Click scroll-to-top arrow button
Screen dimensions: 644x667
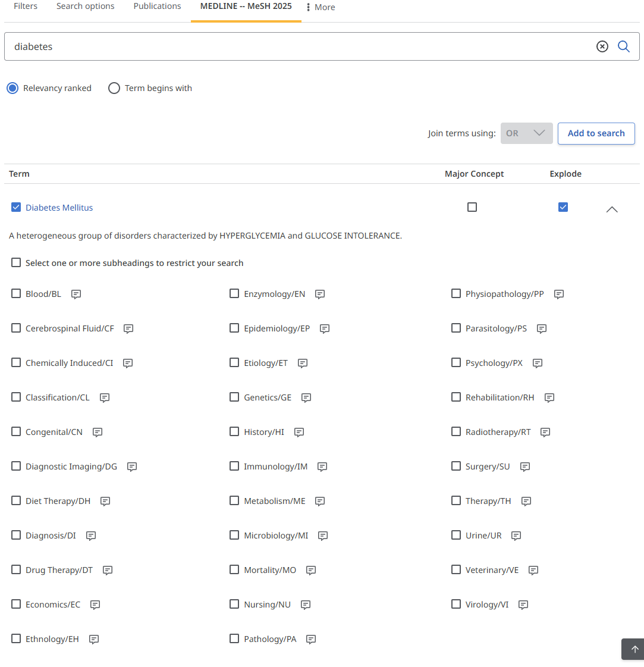click(634, 649)
